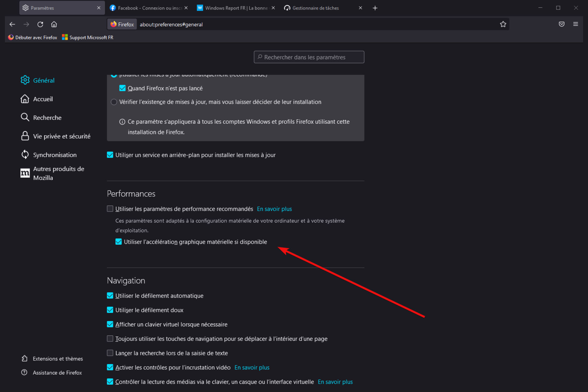Image resolution: width=588 pixels, height=392 pixels.
Task: Click the padlock icon for Vie privée
Action: pyautogui.click(x=25, y=136)
